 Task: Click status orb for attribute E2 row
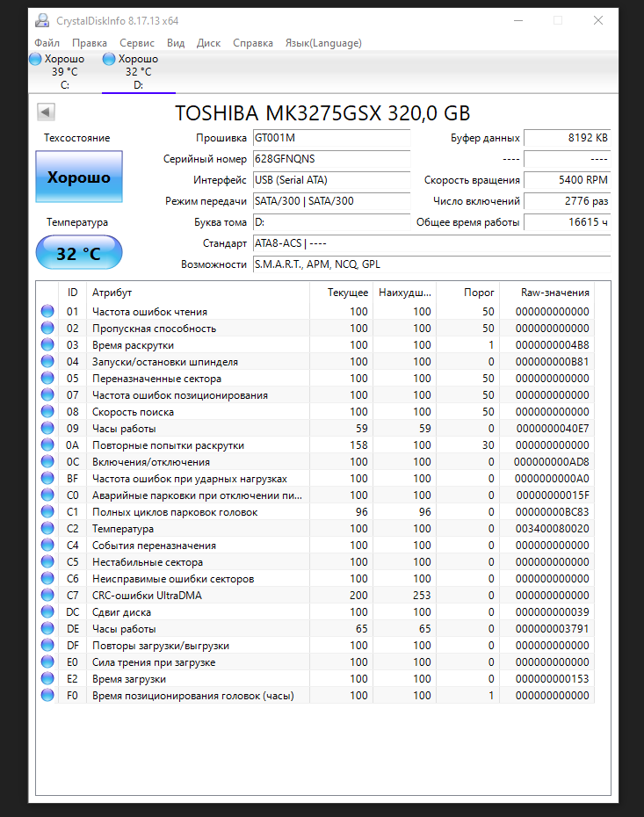[47, 678]
